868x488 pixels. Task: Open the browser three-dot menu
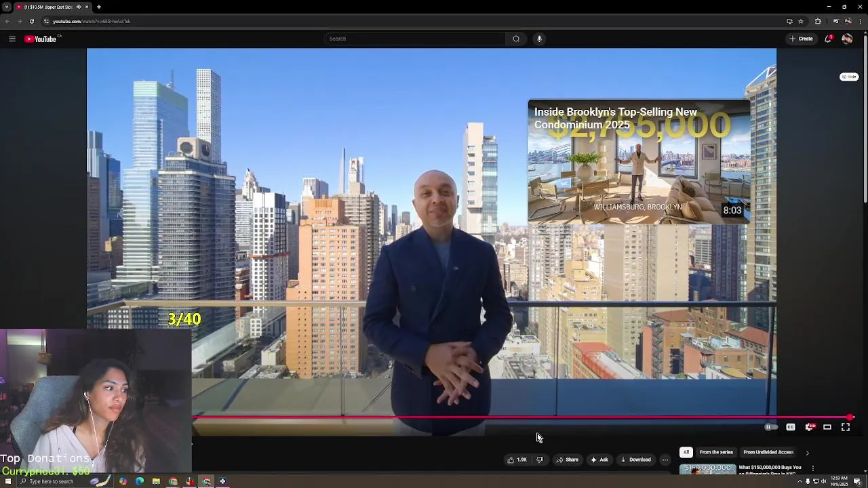[x=861, y=21]
